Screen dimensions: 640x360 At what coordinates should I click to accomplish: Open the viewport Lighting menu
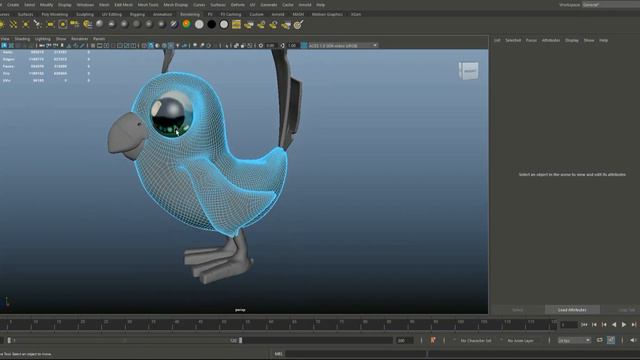click(42, 39)
